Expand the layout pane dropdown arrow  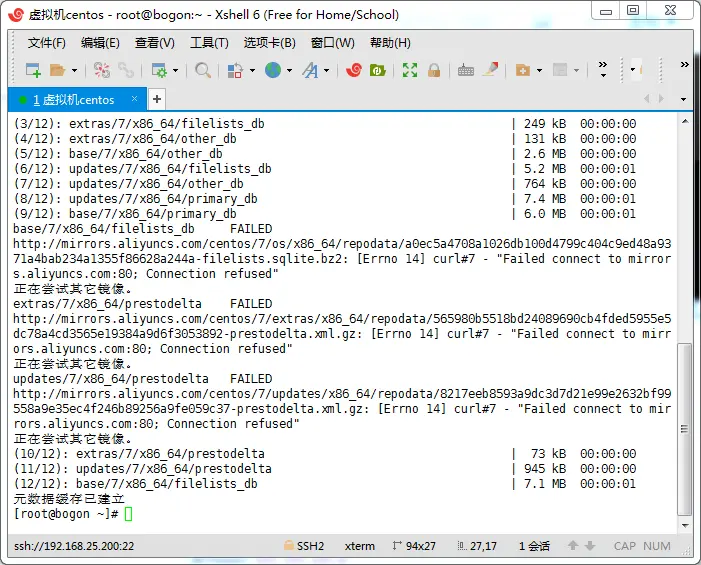click(576, 70)
